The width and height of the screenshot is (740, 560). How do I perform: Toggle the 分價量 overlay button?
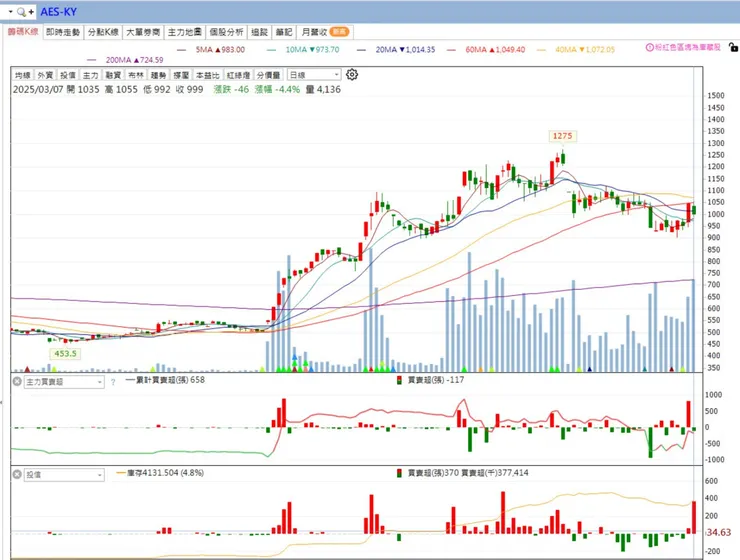(269, 75)
